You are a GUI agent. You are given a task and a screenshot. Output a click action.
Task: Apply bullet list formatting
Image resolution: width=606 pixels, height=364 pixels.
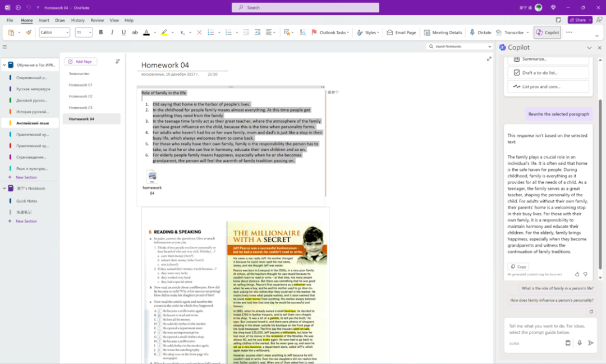[x=210, y=33]
